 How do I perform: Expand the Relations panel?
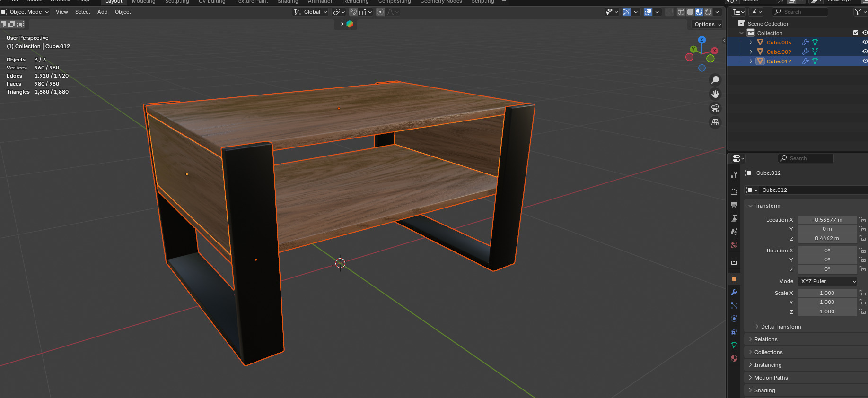tap(766, 339)
